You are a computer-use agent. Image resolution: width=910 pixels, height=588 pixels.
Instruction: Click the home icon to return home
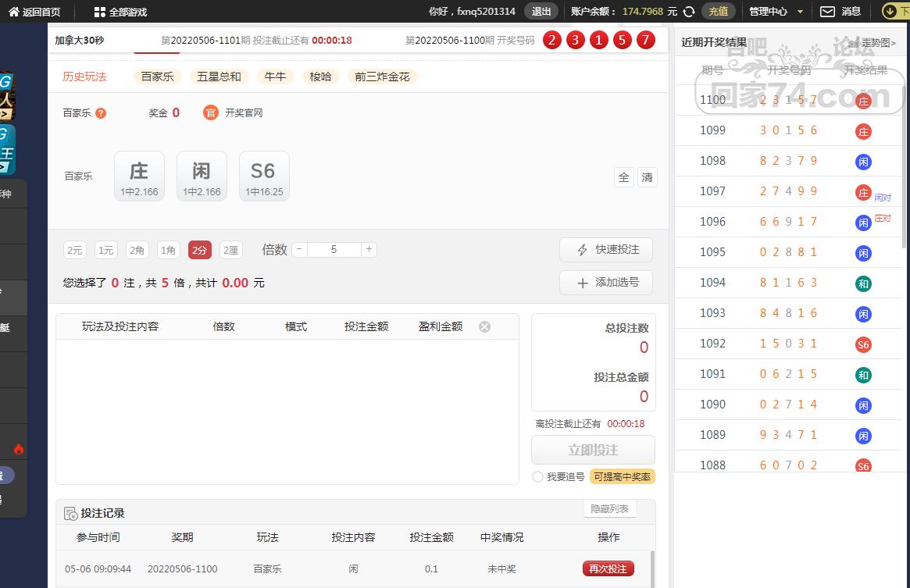(13, 12)
